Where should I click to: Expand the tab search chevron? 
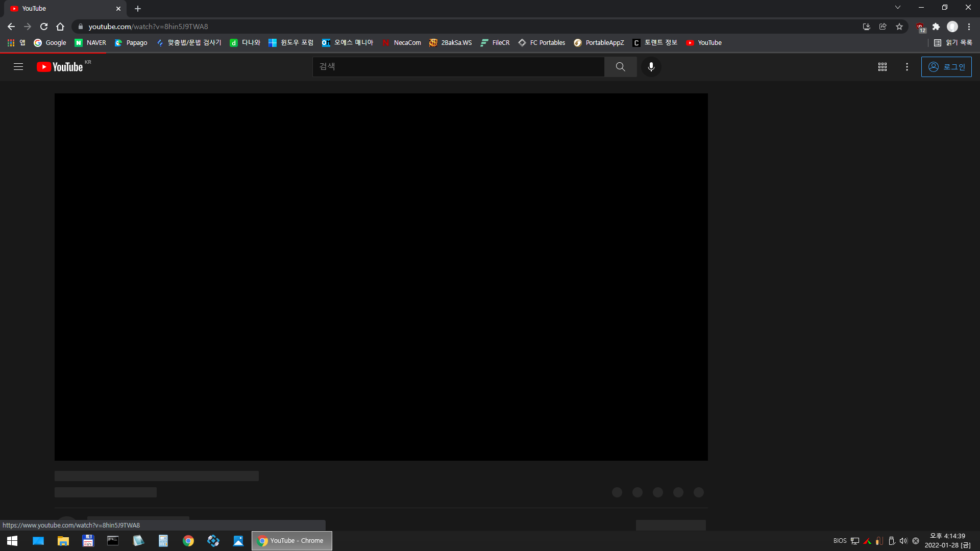click(897, 8)
